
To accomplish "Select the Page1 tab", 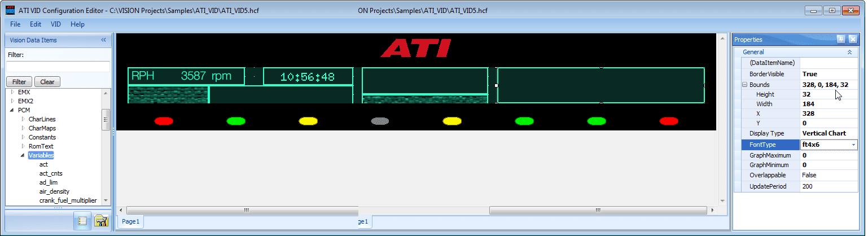I will coord(130,221).
